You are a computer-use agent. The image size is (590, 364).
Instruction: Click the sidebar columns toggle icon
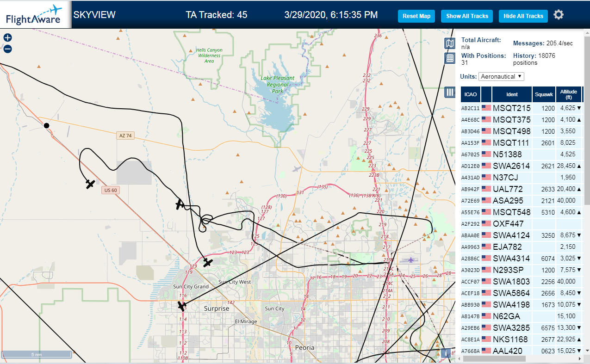pyautogui.click(x=449, y=92)
